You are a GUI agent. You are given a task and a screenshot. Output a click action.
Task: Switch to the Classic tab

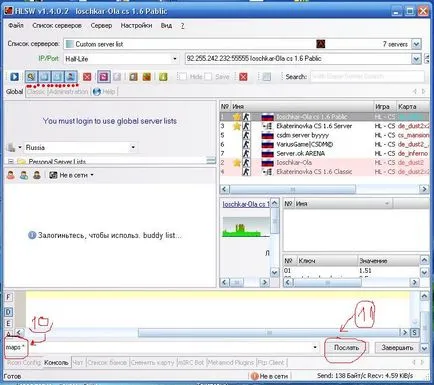point(36,92)
